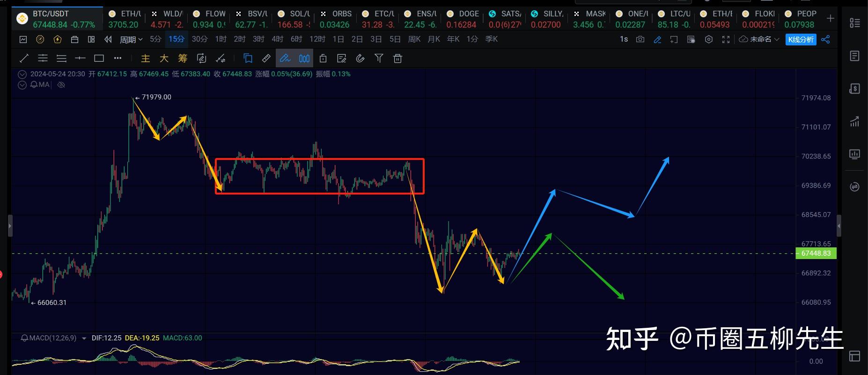Switch to the BTC/USDT symbol tab
Image resolution: width=868 pixels, height=375 pixels.
click(57, 19)
